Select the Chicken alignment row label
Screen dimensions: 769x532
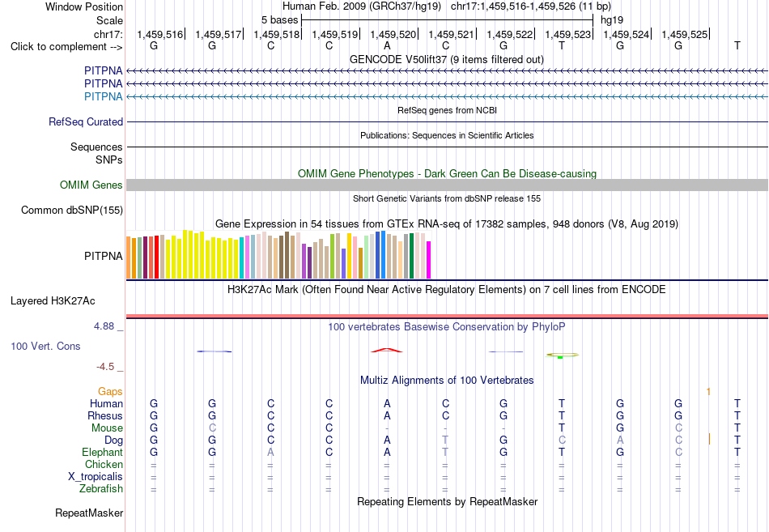point(104,464)
